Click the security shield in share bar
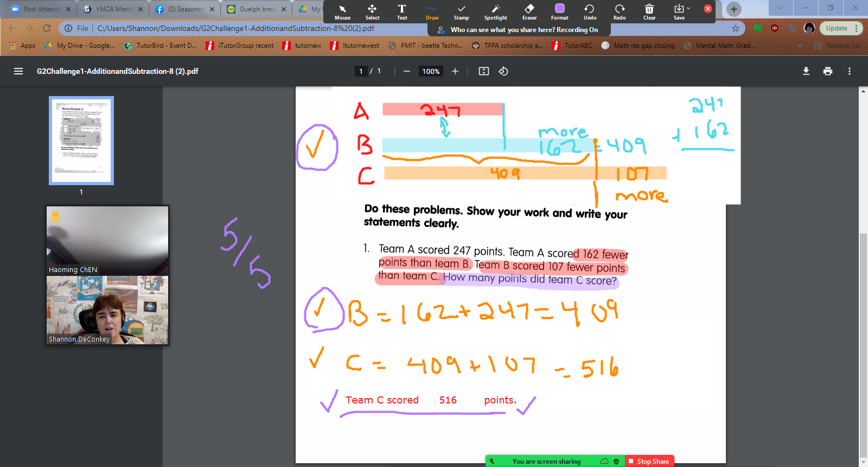Image resolution: width=868 pixels, height=467 pixels. coord(616,461)
